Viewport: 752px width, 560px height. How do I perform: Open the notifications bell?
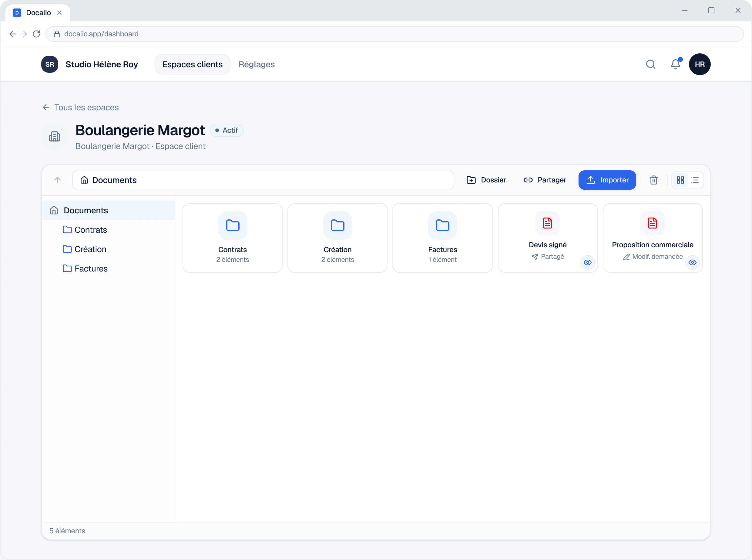coord(675,65)
